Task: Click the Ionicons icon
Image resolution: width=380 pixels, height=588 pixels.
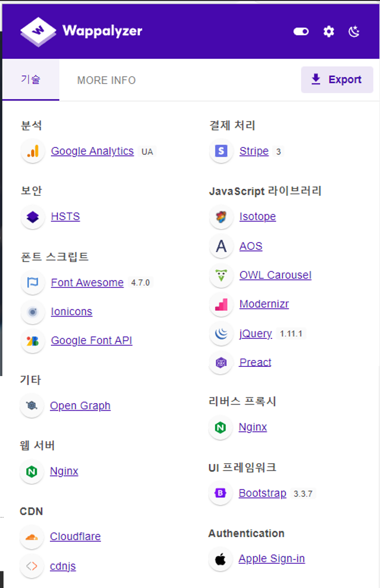Action: coord(33,312)
